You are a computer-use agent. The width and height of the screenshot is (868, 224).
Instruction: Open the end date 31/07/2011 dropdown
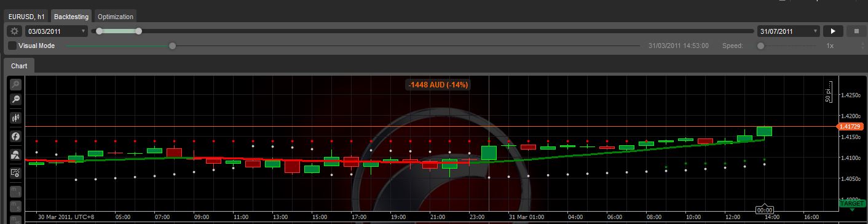coord(789,31)
